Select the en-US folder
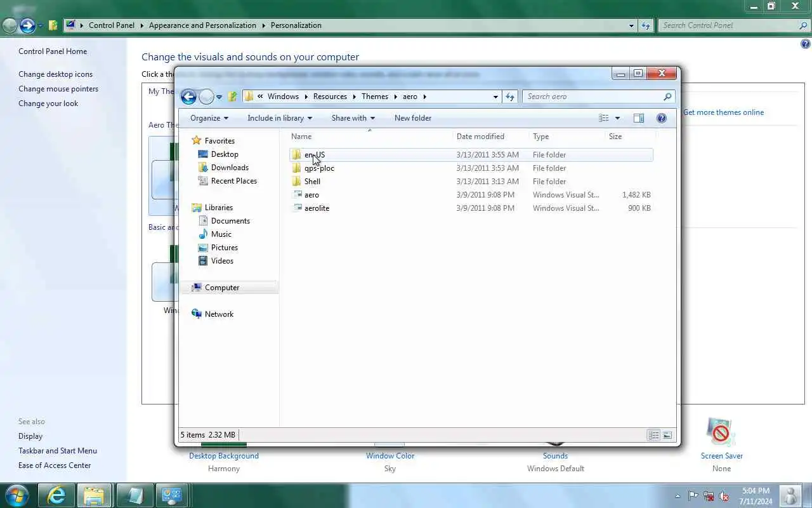Viewport: 812px width, 508px height. (x=472, y=155)
